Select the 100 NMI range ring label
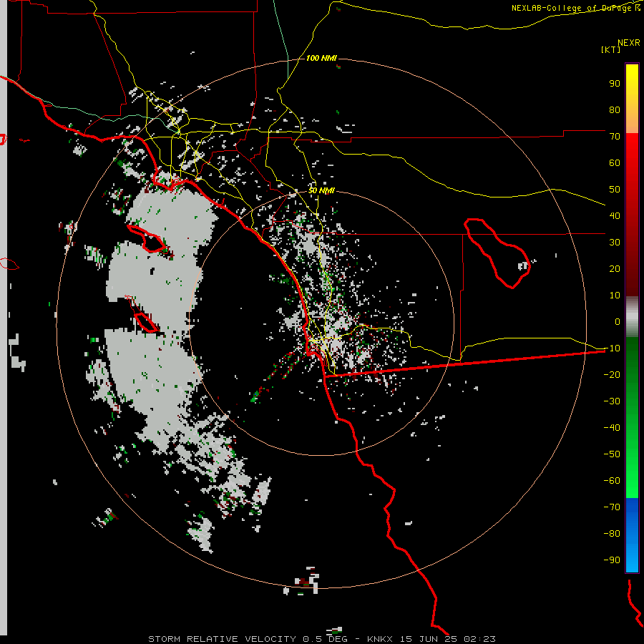Viewport: 644px width, 644px height. 321,58
